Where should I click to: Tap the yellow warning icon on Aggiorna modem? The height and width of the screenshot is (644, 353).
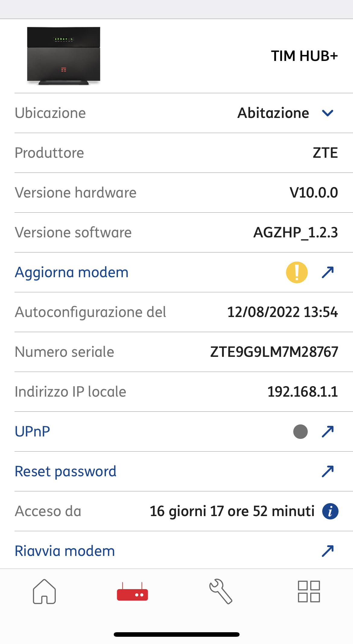point(297,272)
